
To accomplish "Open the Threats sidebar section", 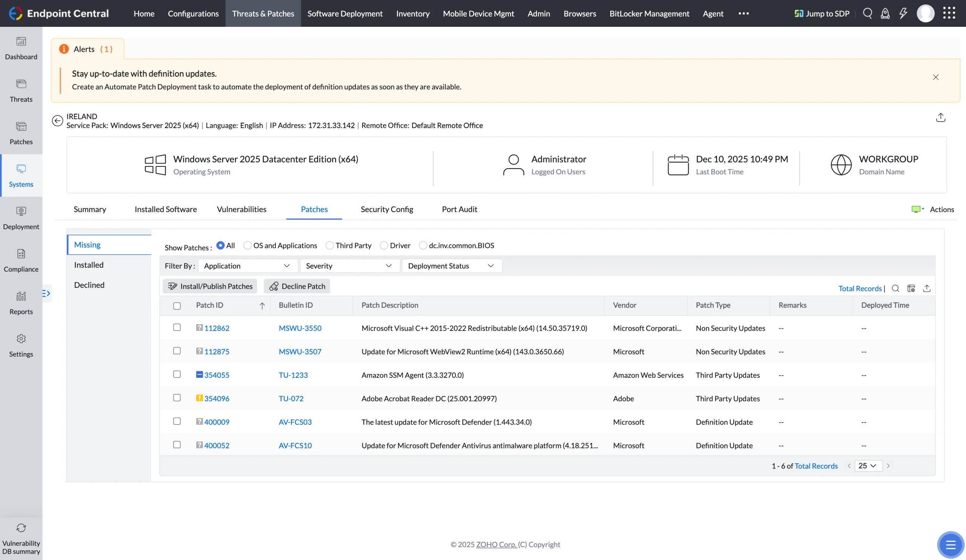I will (21, 91).
